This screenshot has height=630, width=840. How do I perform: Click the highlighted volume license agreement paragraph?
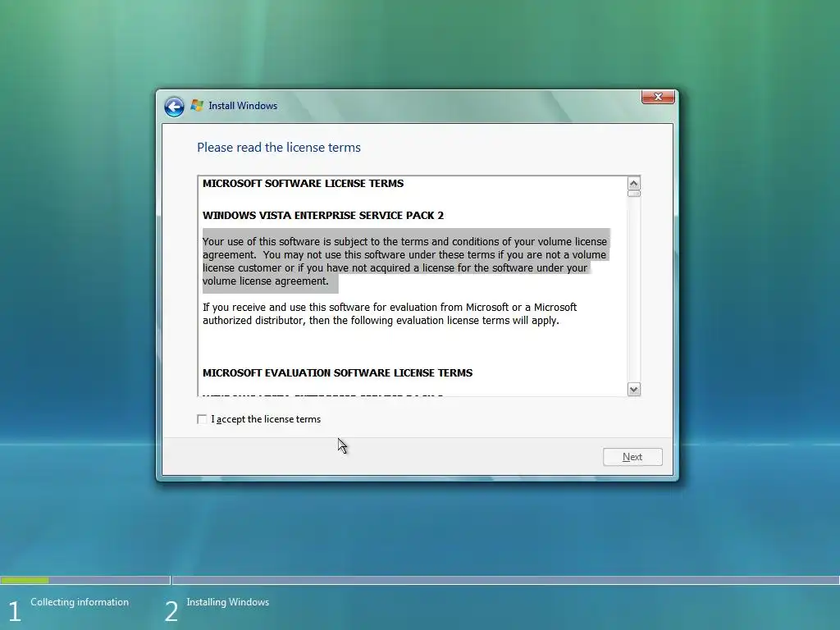pyautogui.click(x=405, y=262)
